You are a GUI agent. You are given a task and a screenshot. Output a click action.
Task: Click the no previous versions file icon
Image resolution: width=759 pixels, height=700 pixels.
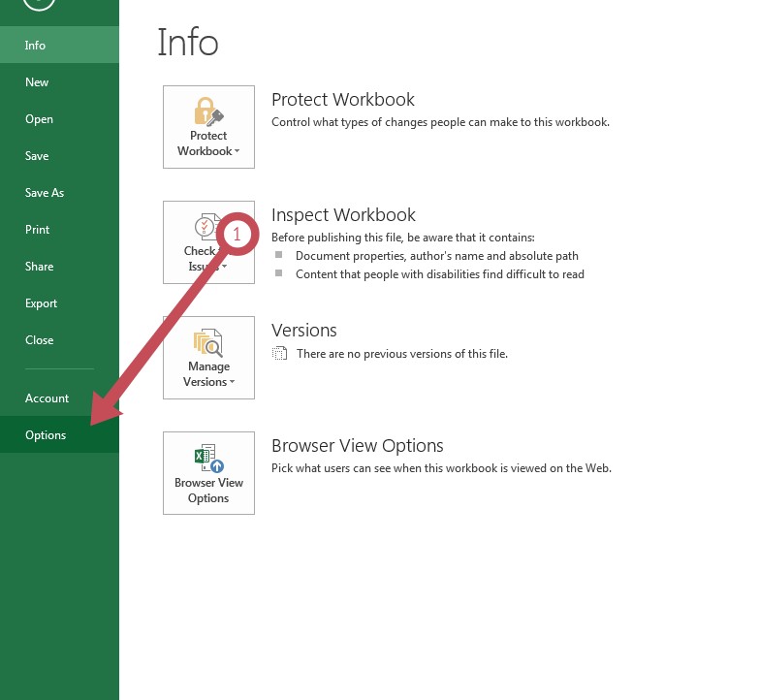[279, 353]
